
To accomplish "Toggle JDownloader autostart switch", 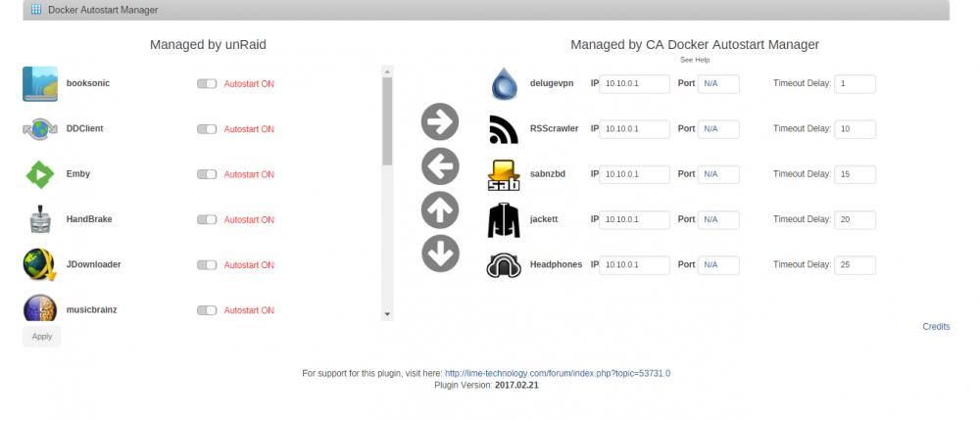I will coord(207,265).
